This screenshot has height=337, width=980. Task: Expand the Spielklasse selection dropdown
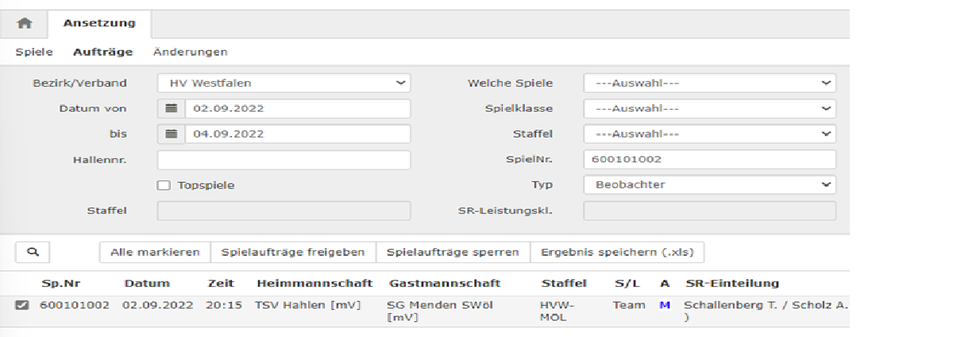[709, 109]
